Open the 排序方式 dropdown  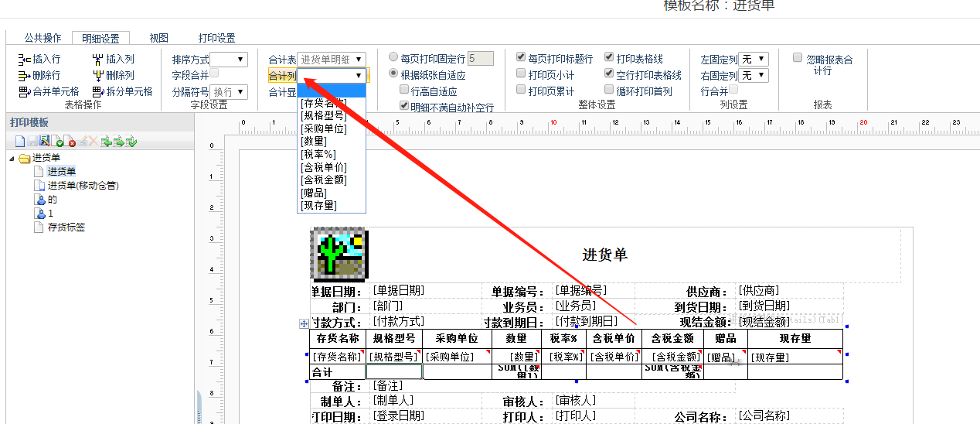tap(229, 60)
